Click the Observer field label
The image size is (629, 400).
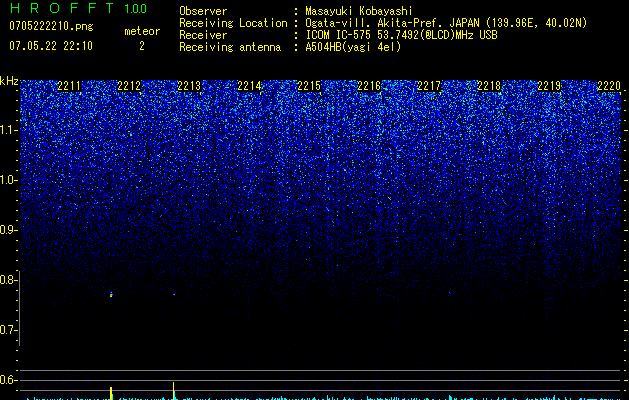point(203,11)
